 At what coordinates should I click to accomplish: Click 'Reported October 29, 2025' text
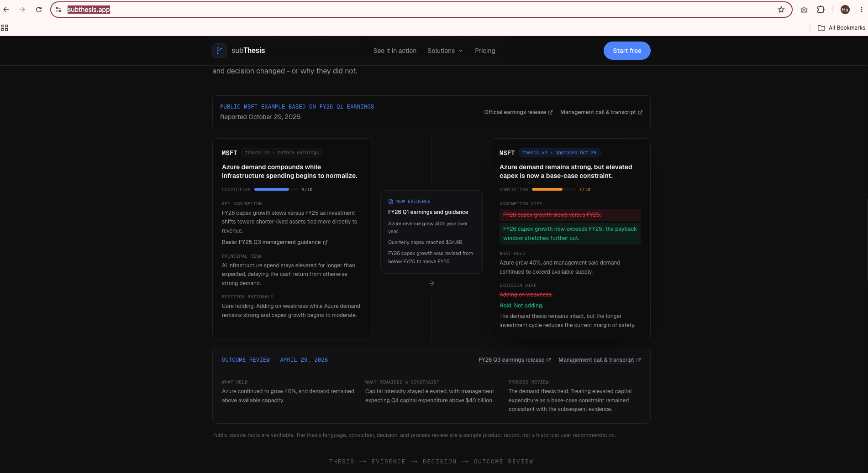coord(260,117)
